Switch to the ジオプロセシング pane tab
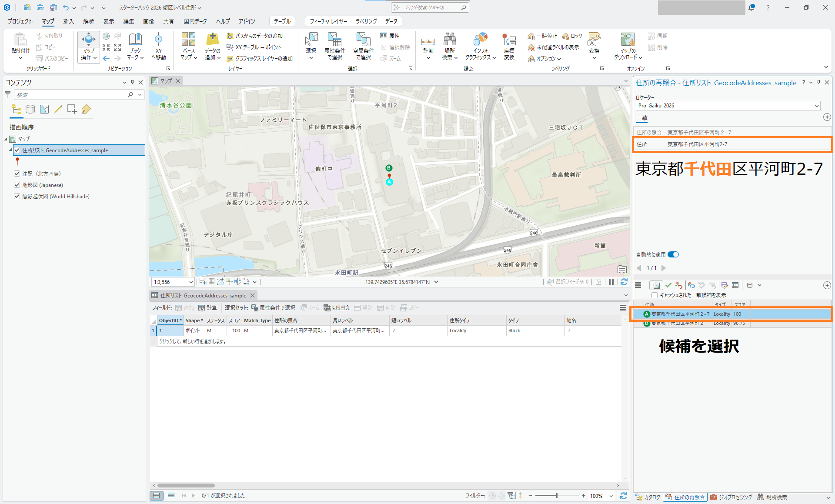This screenshot has width=835, height=504. coord(731,497)
